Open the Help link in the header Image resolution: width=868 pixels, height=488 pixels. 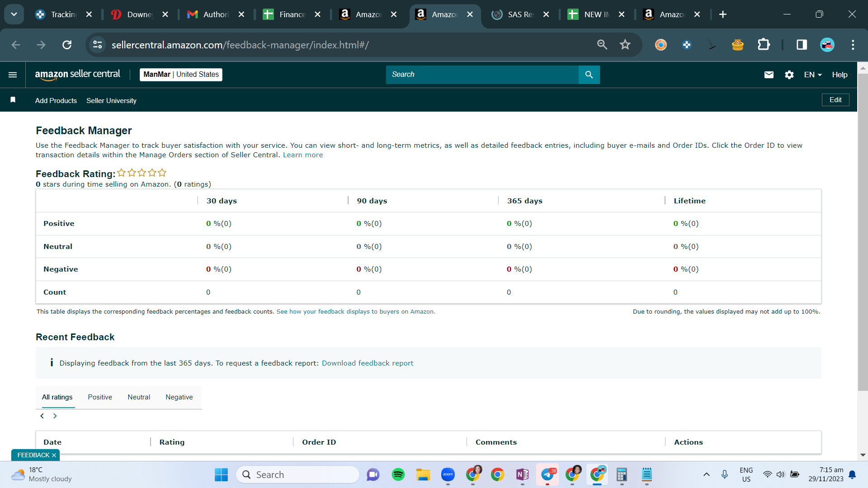(840, 75)
